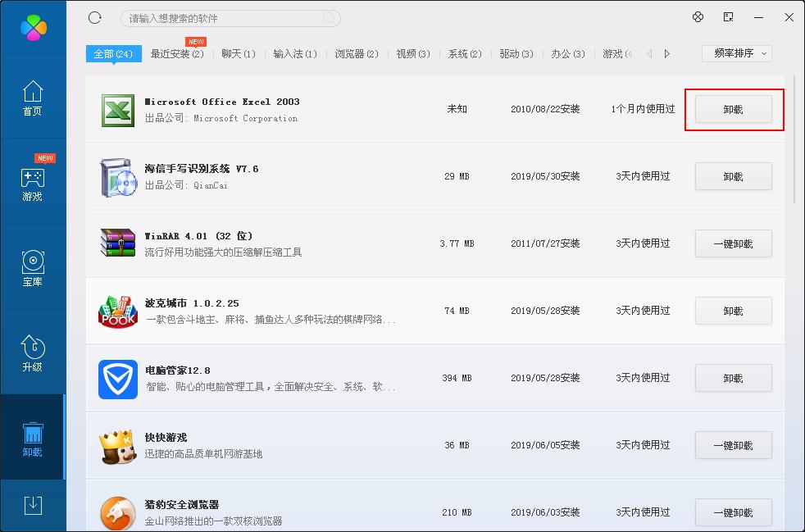Select the 游戏 game center sidebar icon
This screenshot has width=805, height=532.
[x=33, y=182]
